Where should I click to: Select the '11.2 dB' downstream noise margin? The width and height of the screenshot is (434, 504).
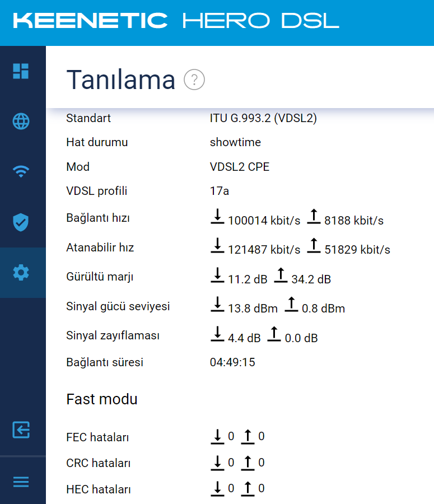(248, 279)
